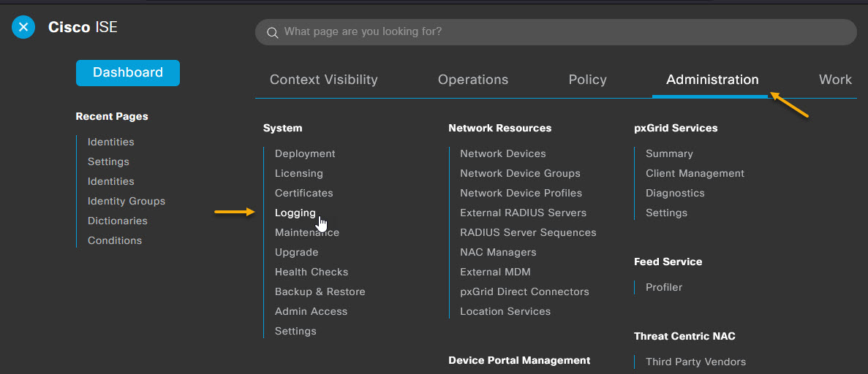Go to pxGrid Client Management
This screenshot has width=868, height=374.
point(695,174)
